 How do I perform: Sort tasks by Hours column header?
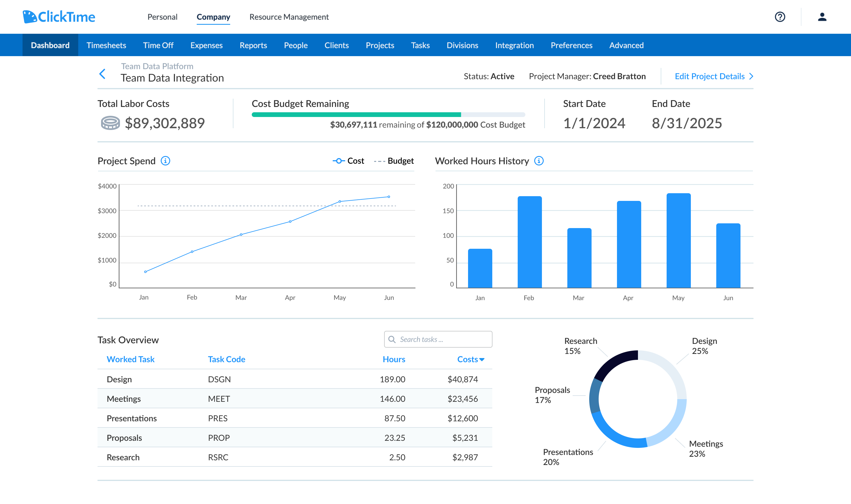(x=394, y=359)
